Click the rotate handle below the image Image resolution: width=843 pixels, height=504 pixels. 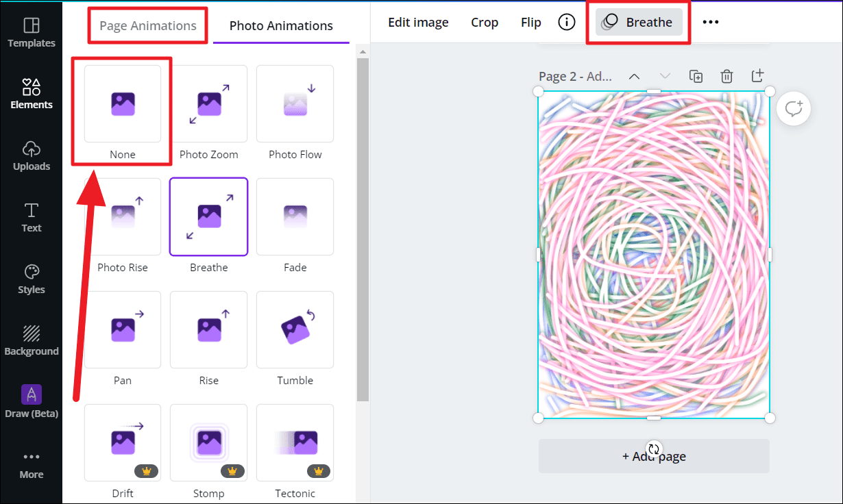tap(654, 450)
